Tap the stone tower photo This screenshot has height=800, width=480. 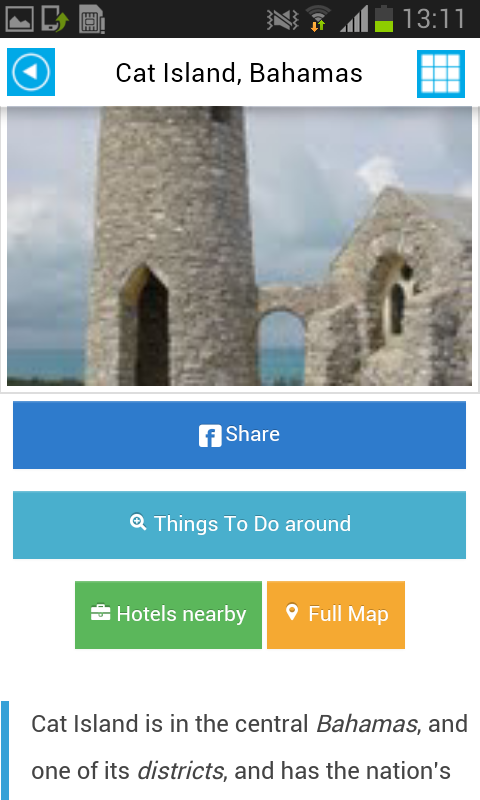coord(239,246)
